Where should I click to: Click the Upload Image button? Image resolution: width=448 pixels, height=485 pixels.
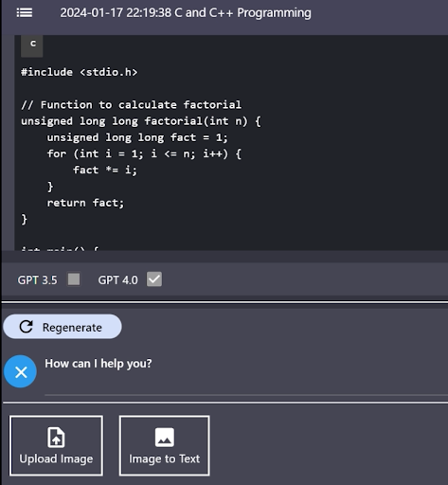(56, 445)
